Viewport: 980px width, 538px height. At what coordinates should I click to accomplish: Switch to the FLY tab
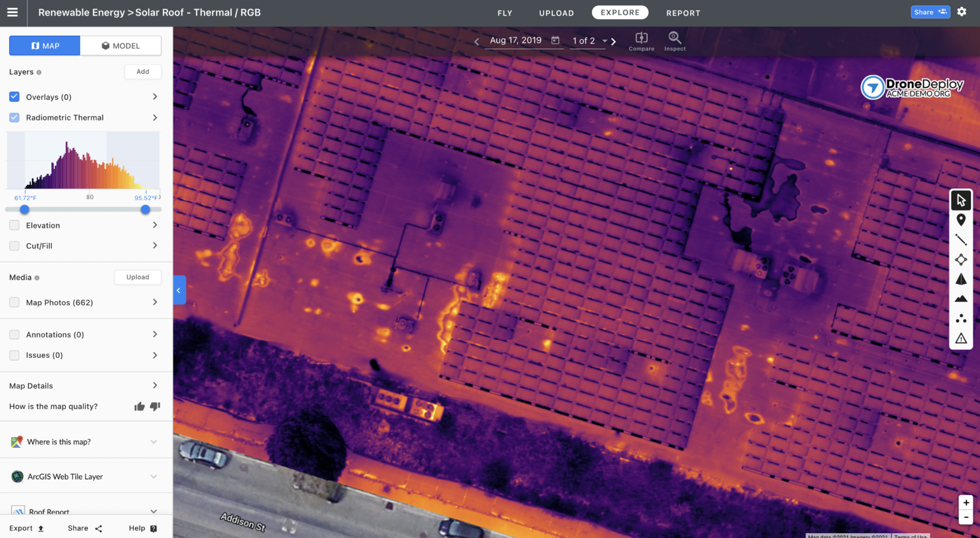point(505,13)
